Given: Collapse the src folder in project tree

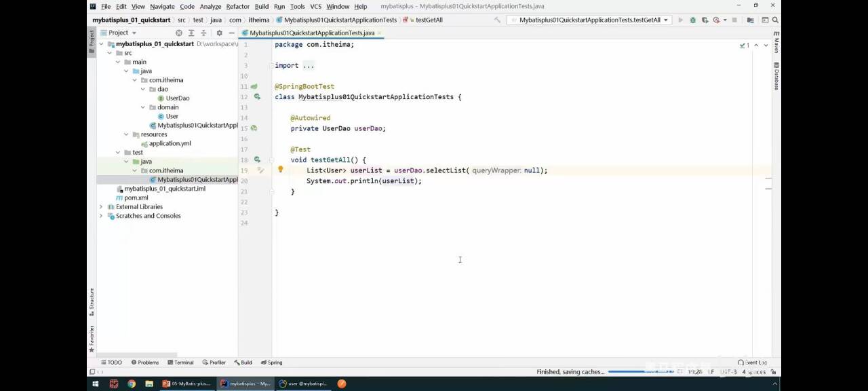Looking at the screenshot, I should [110, 52].
